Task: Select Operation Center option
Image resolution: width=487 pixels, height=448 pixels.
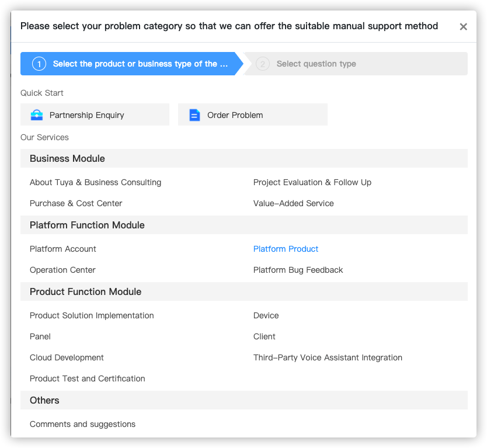Action: tap(62, 270)
